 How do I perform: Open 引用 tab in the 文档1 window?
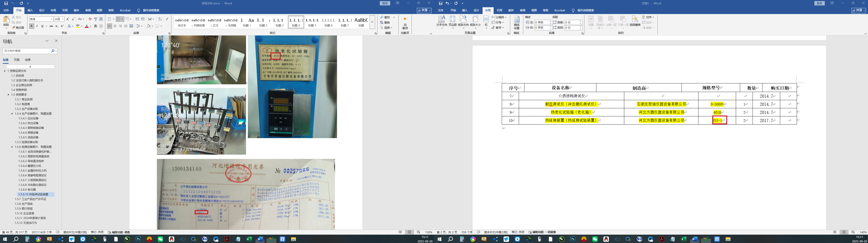[499, 10]
